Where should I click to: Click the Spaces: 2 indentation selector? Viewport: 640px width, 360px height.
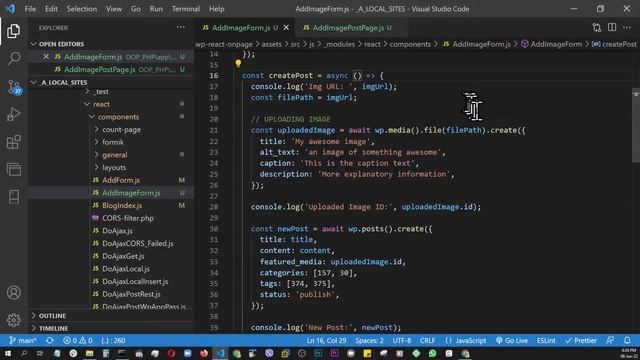pos(369,340)
